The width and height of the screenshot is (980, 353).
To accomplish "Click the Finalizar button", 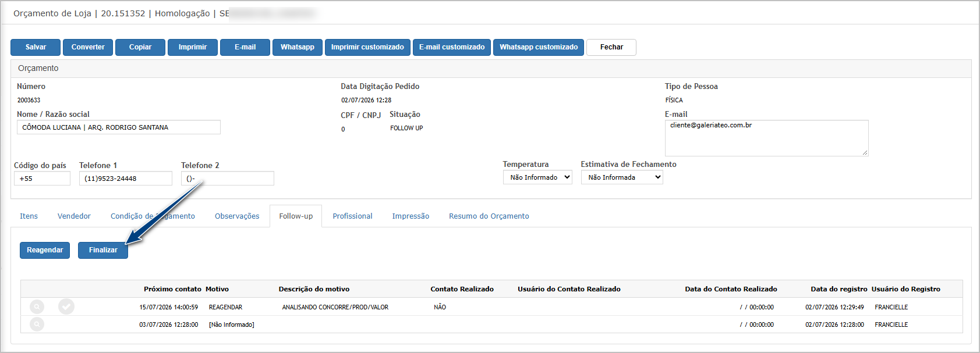I will click(103, 250).
